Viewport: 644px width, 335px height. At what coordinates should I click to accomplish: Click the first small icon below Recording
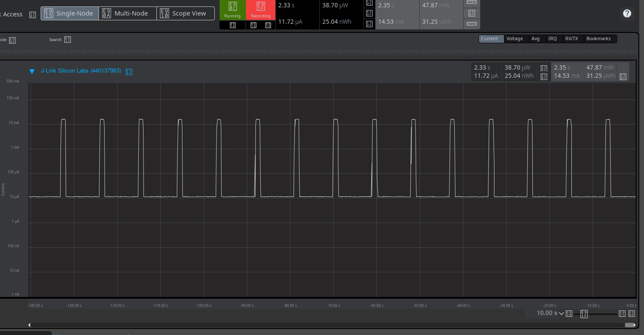tap(254, 25)
